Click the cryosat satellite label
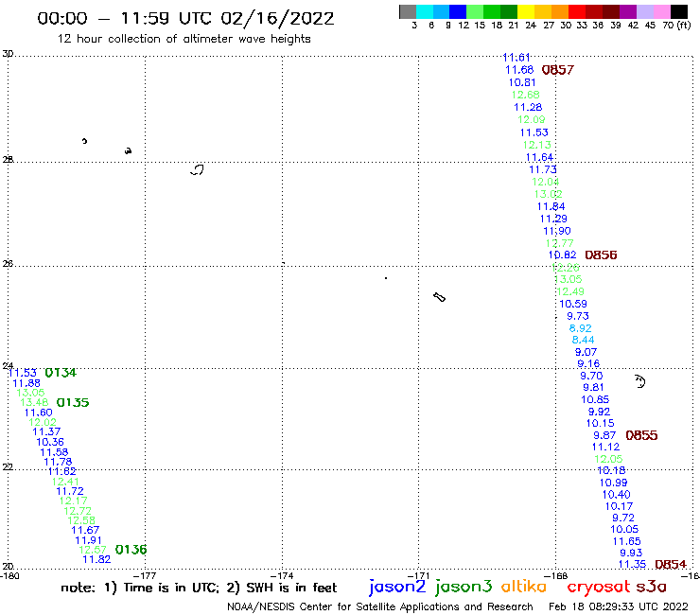This screenshot has height=615, width=700. click(x=598, y=588)
